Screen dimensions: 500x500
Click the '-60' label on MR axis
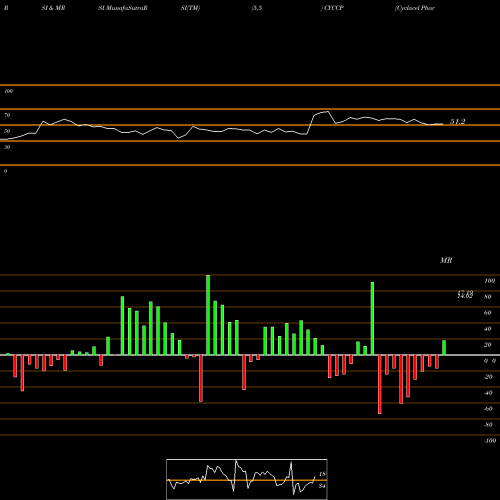click(488, 409)
